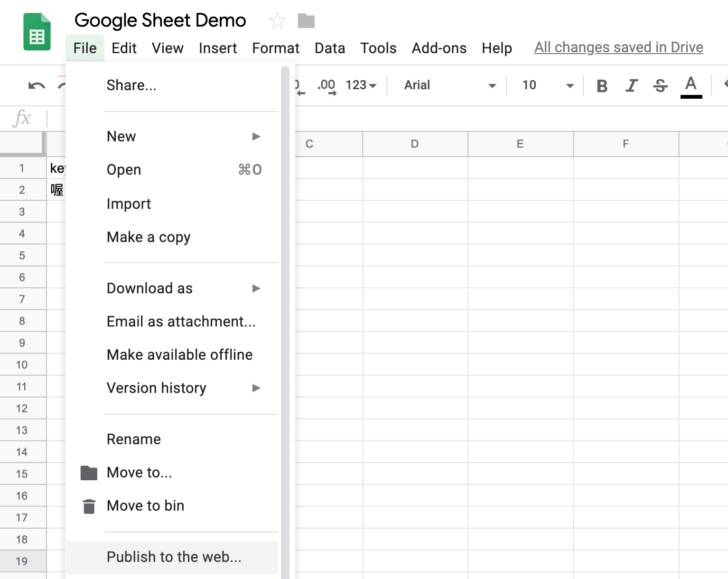
Task: Select Make available offline
Action: 172,355
